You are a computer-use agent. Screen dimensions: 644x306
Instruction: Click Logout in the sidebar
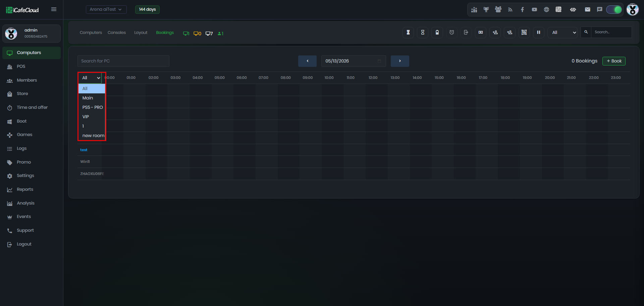32,244
